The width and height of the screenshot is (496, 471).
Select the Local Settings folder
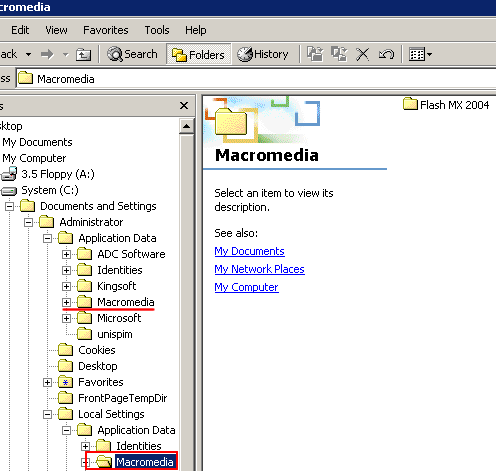[x=101, y=414]
